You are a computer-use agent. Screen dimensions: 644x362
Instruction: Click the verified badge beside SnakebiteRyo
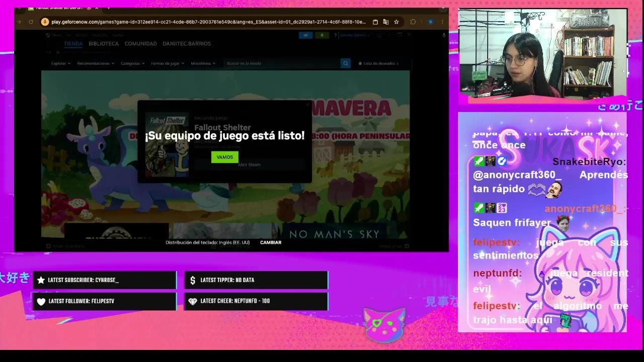[502, 161]
